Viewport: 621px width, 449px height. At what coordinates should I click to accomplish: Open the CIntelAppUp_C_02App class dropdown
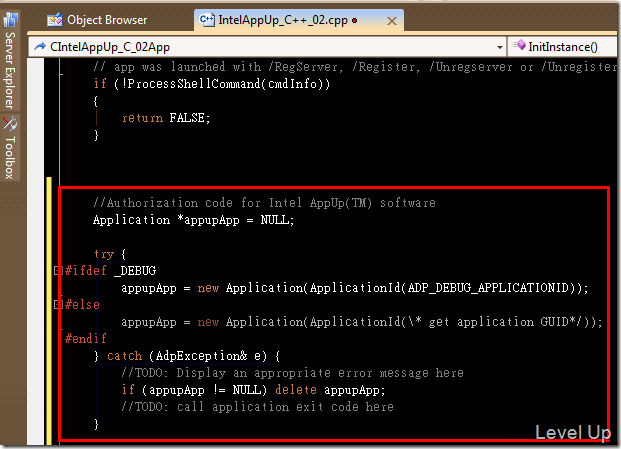(x=267, y=47)
